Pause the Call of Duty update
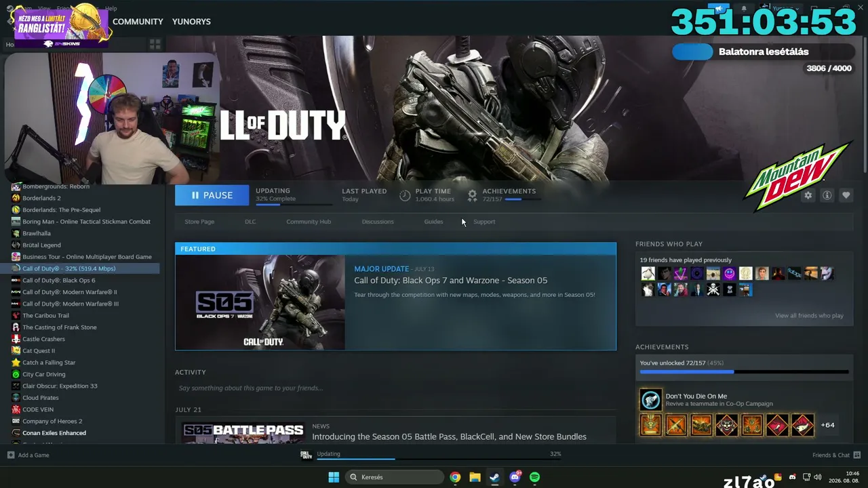868x488 pixels. point(212,195)
